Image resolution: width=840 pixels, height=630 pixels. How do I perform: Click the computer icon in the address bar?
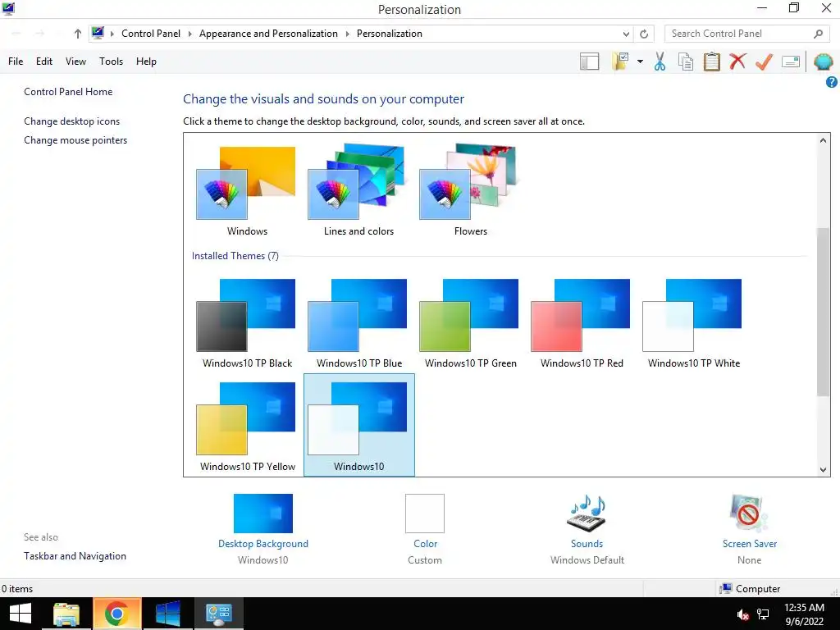coord(98,33)
